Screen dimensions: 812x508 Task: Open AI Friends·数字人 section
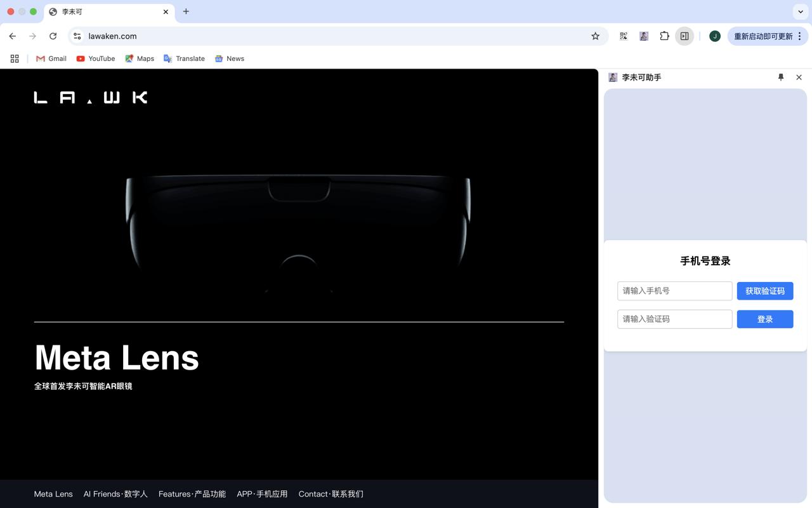[115, 494]
